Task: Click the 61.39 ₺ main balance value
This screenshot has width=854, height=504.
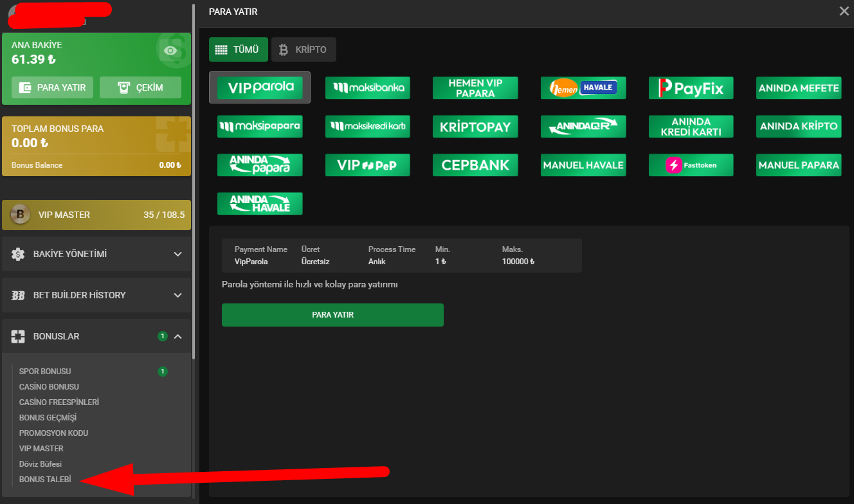Action: click(33, 60)
